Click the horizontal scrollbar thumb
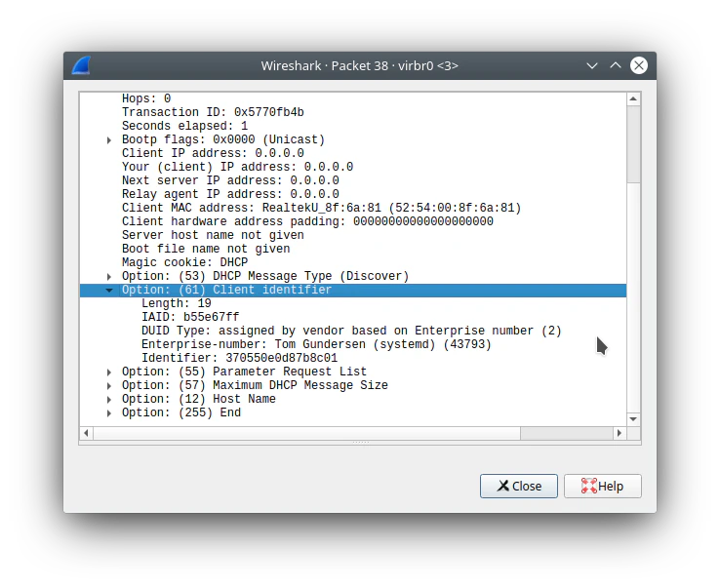The height and width of the screenshot is (588, 720). (306, 433)
